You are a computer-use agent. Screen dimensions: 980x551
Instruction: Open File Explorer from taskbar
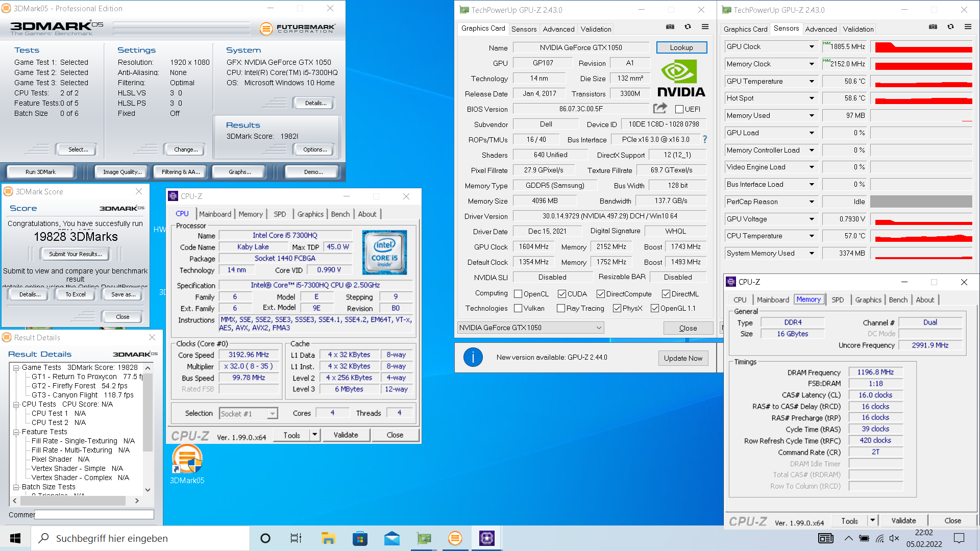pos(328,538)
